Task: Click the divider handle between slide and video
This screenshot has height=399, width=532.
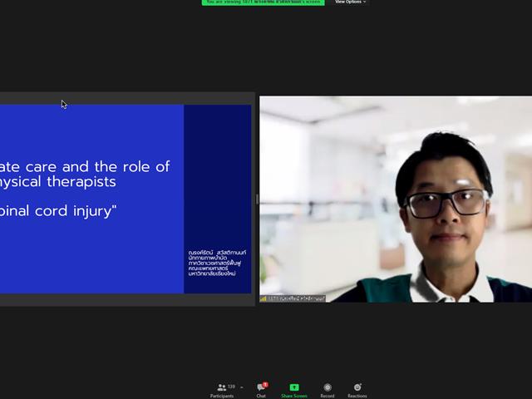Action: click(x=257, y=199)
